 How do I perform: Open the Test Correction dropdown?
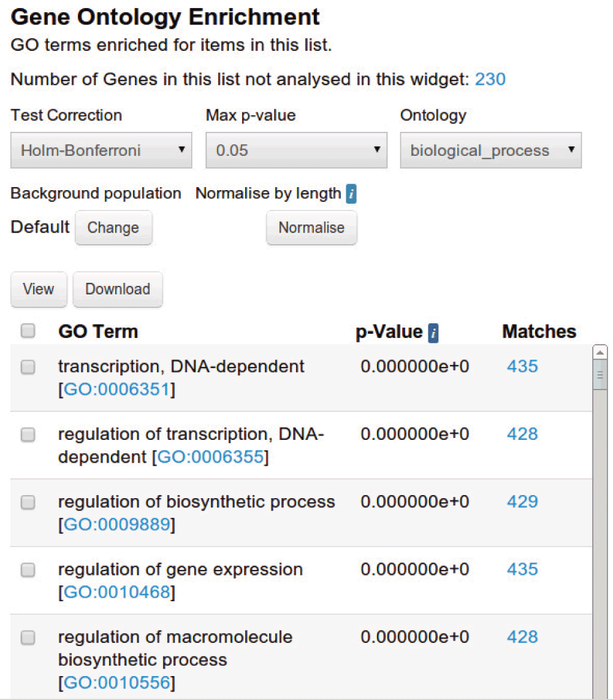pos(101,150)
